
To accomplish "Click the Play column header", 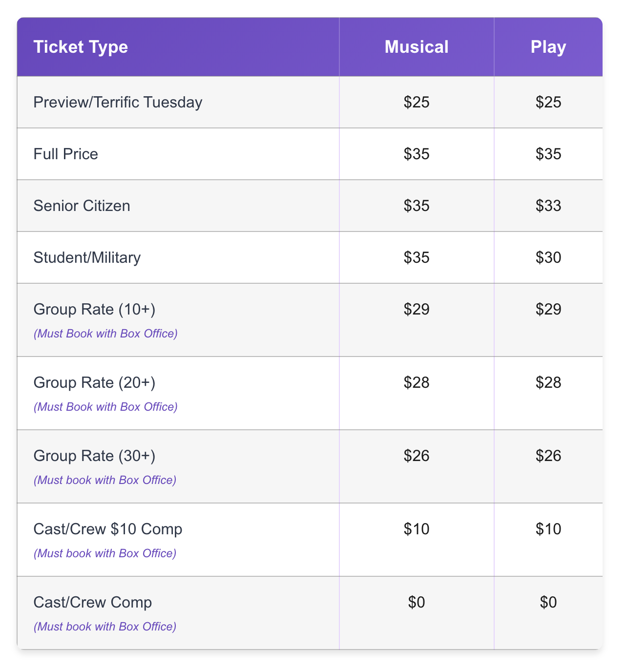I will tap(548, 47).
